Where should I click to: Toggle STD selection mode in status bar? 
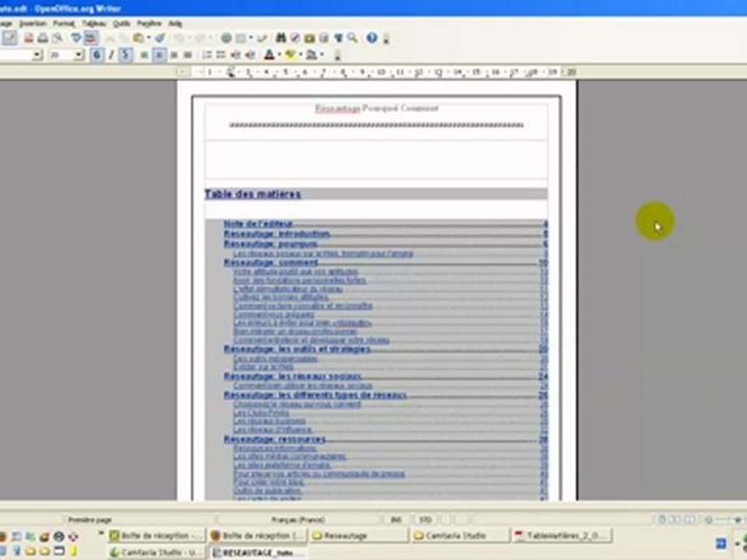[x=426, y=520]
